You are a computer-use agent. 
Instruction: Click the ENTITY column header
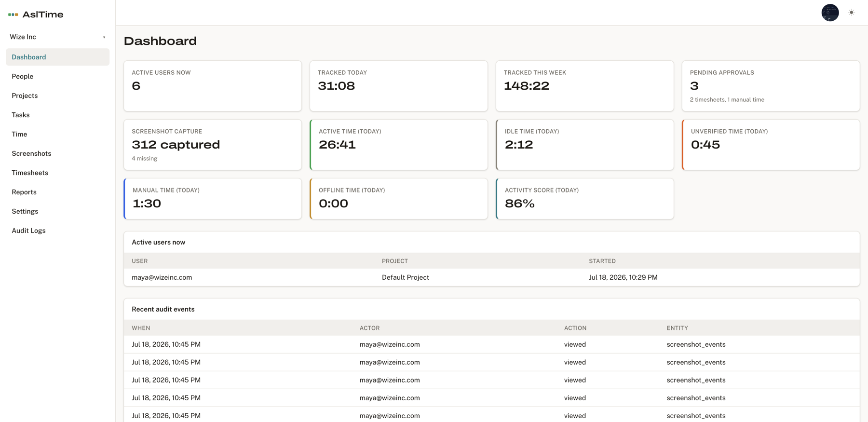[x=677, y=328]
